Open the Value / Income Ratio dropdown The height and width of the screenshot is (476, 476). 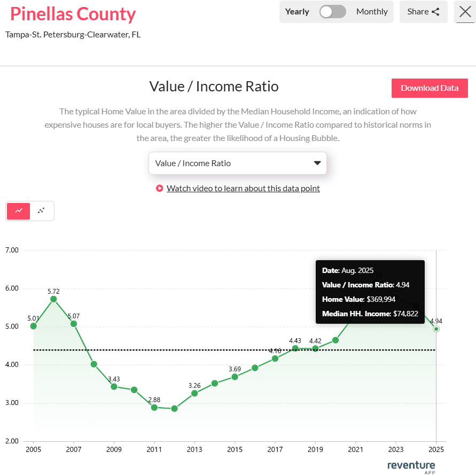pos(238,163)
